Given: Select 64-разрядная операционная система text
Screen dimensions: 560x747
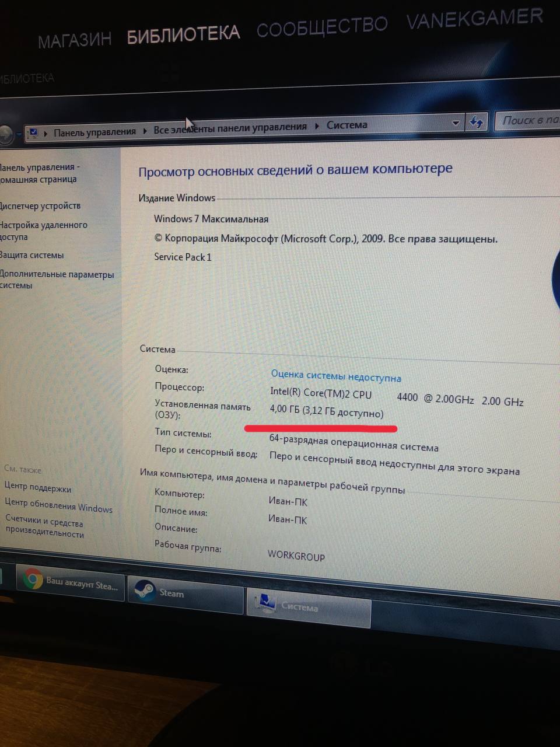Looking at the screenshot, I should (353, 443).
